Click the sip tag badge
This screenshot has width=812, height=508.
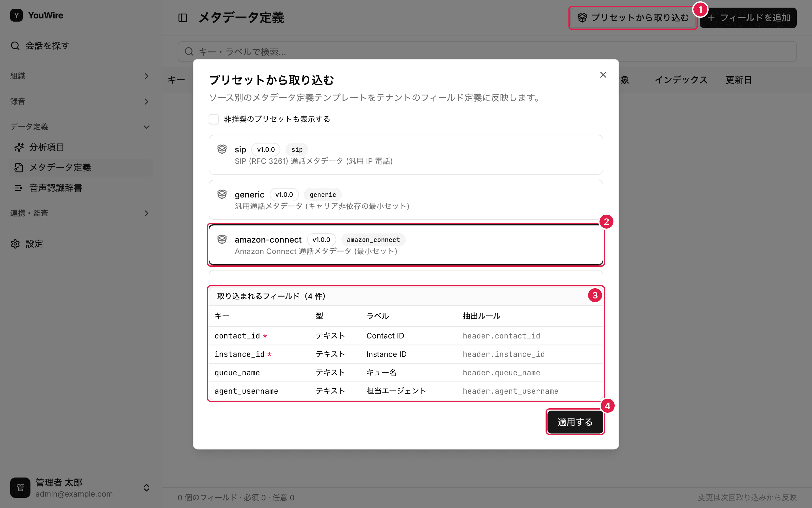[x=297, y=150]
